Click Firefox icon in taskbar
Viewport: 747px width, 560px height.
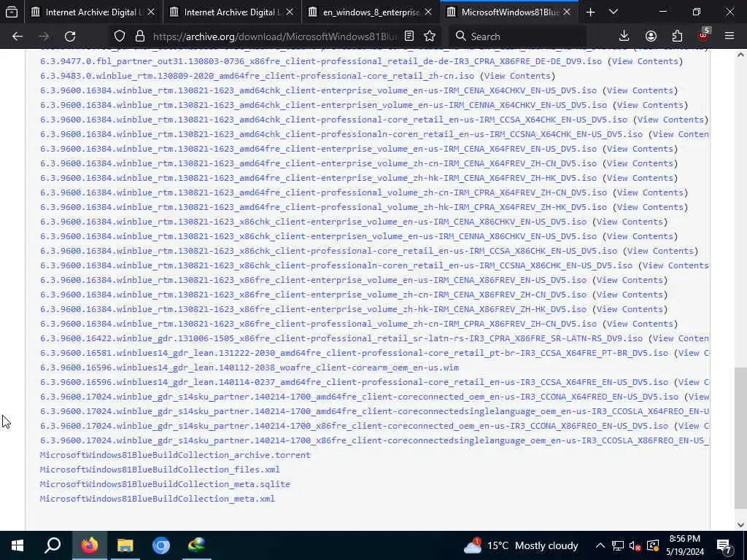coord(89,545)
